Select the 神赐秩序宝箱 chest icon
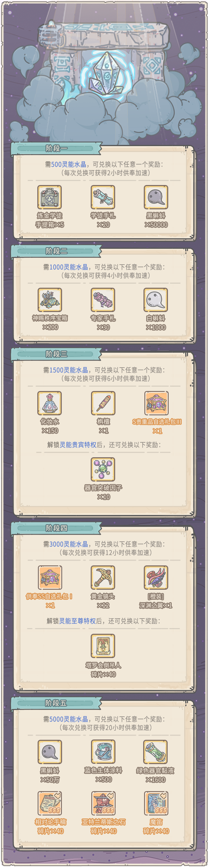Image resolution: width=209 pixels, height=868 pixels. [x=50, y=300]
